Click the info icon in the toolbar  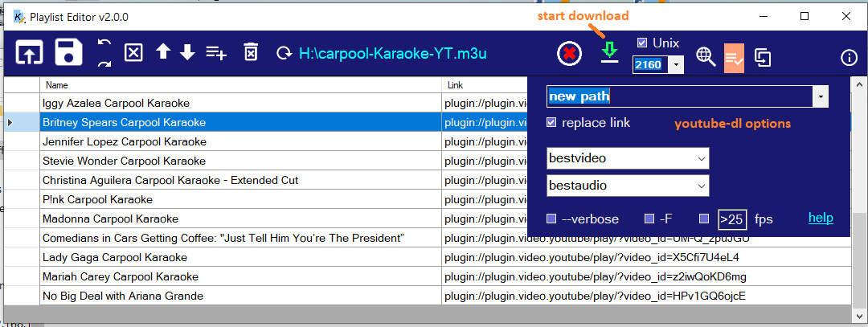click(849, 57)
